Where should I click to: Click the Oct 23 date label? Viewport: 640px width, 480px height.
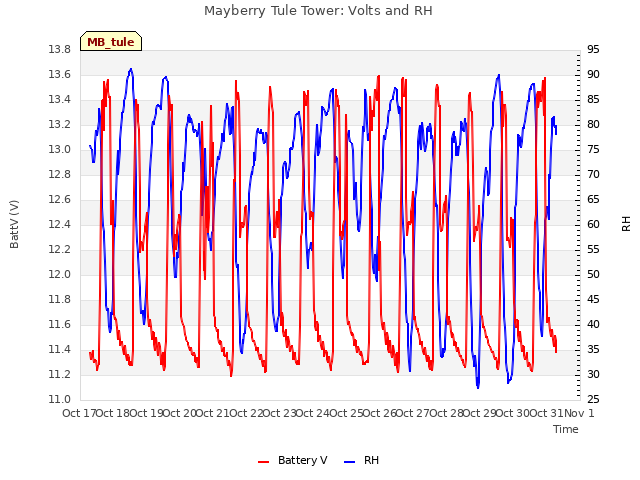[280, 413]
